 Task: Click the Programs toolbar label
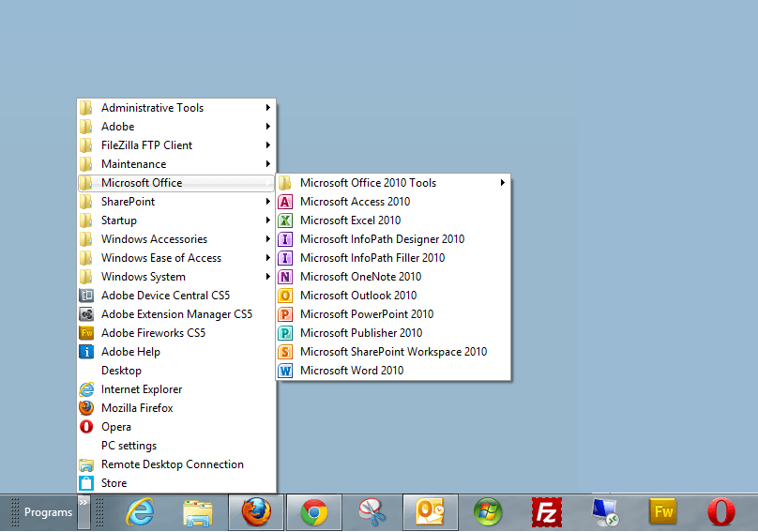tap(48, 512)
